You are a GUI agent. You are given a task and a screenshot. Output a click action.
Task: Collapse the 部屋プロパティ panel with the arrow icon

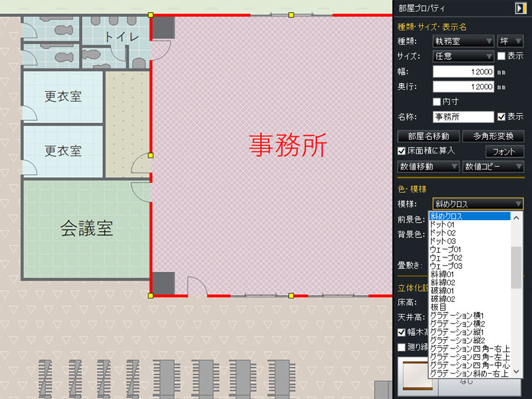coord(521,8)
